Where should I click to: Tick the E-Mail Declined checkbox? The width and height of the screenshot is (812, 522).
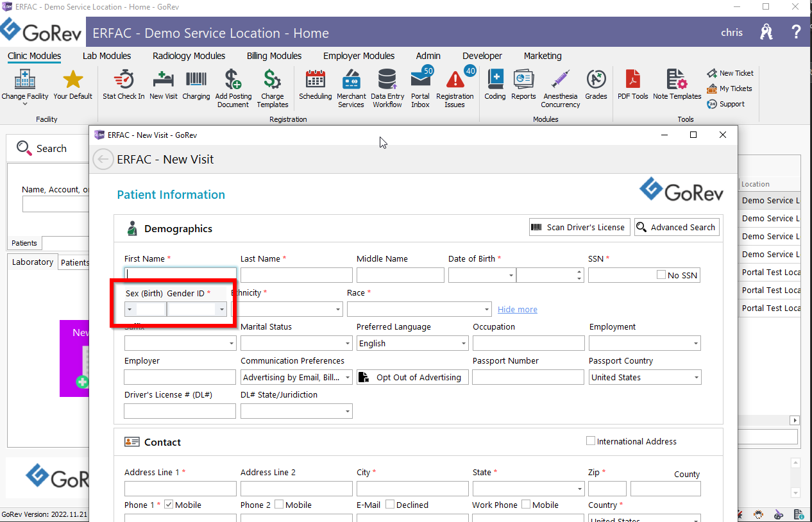tap(390, 505)
